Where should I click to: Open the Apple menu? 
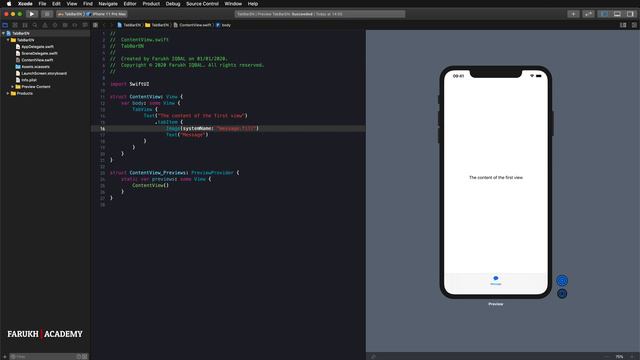click(9, 4)
